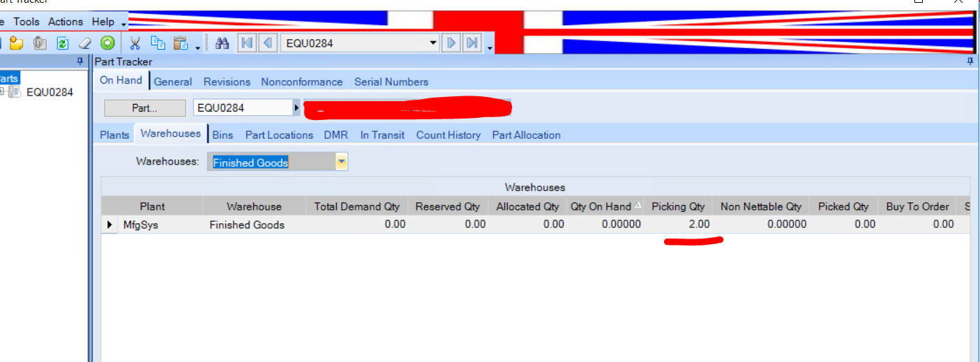Open toolbar options arrow after paste icon

(198, 47)
